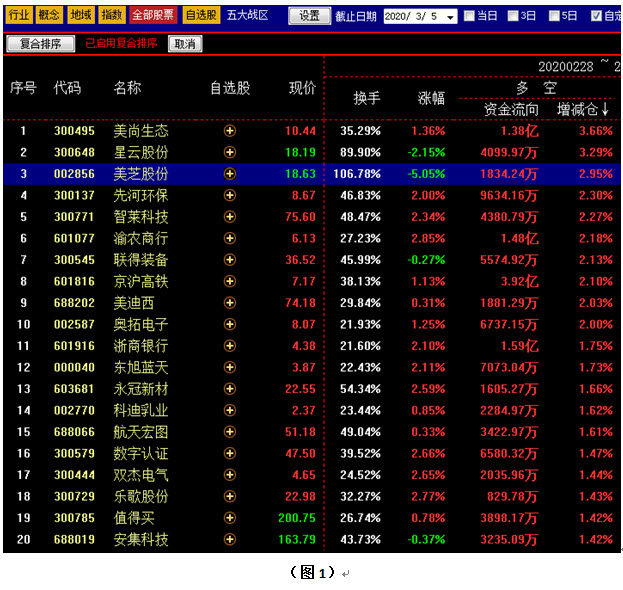Image resolution: width=623 pixels, height=590 pixels.
Task: Click plus icon in 航天宏图 row
Action: 230,431
